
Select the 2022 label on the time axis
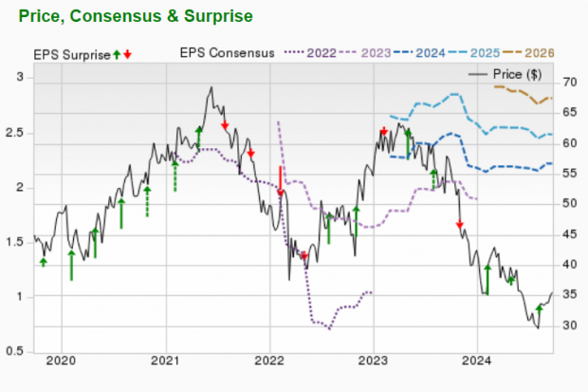[x=270, y=360]
